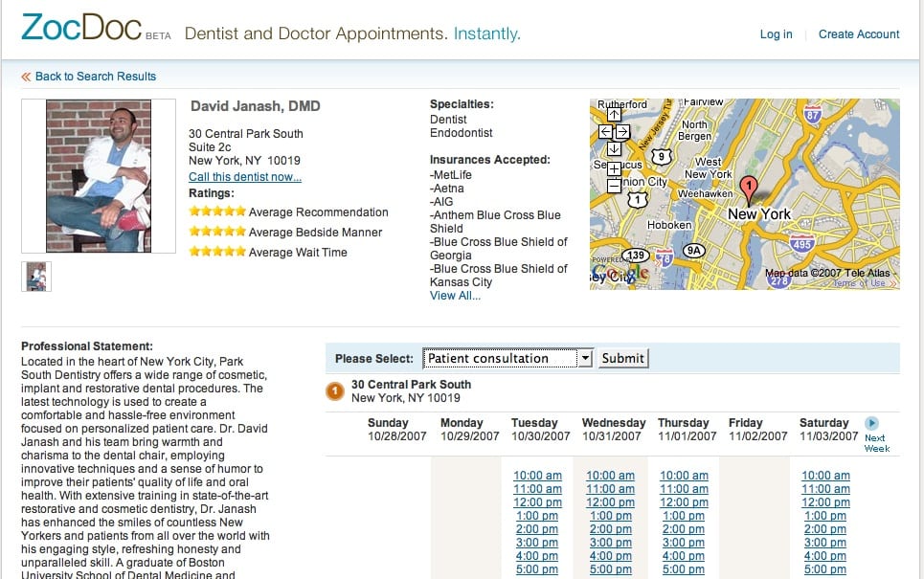Viewport: 924px width, 579px height.
Task: Pan the map down with arrow icon
Action: (614, 149)
